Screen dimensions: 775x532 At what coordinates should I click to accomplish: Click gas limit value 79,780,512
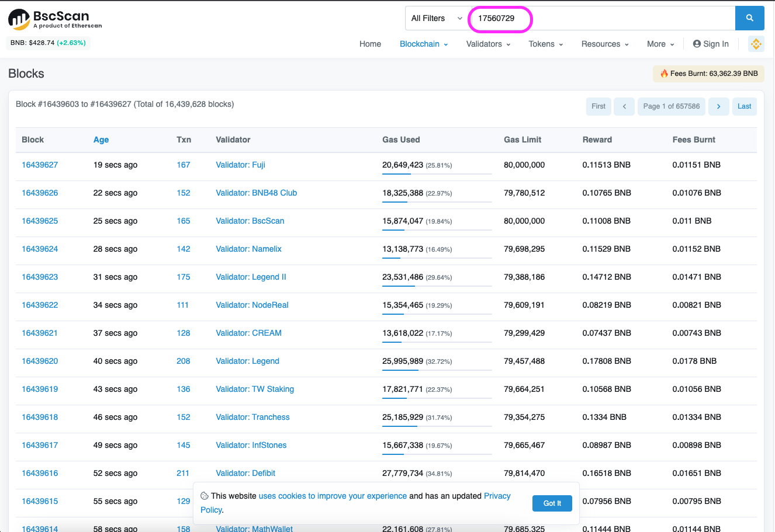(524, 193)
